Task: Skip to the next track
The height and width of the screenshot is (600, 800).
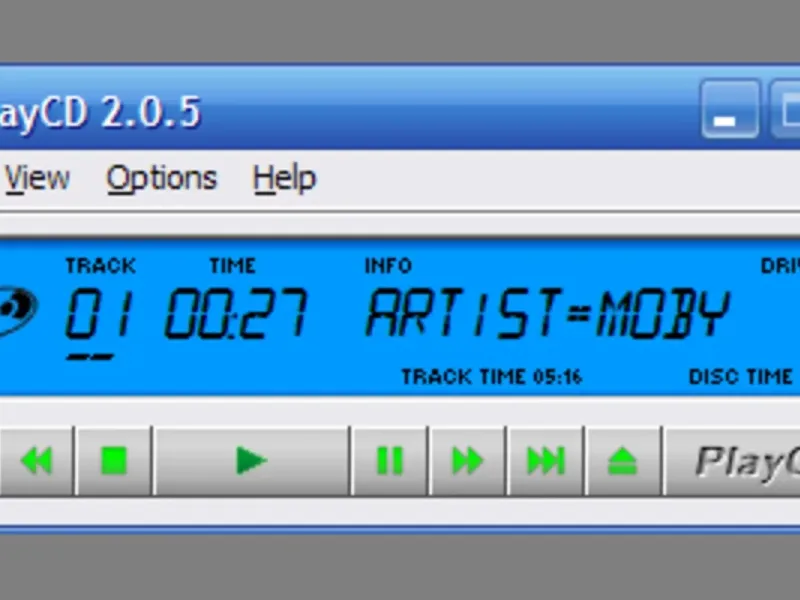Action: pos(546,461)
